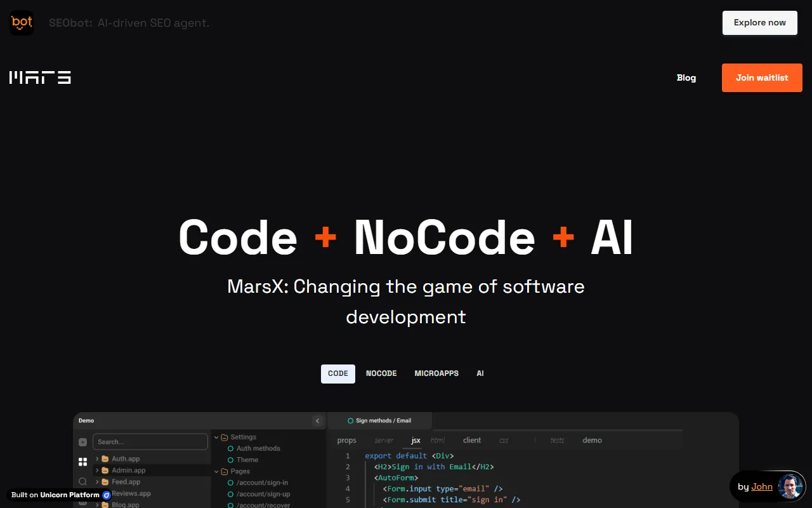Click the MARS logo in the header
Image resolution: width=812 pixels, height=508 pixels.
coord(40,77)
